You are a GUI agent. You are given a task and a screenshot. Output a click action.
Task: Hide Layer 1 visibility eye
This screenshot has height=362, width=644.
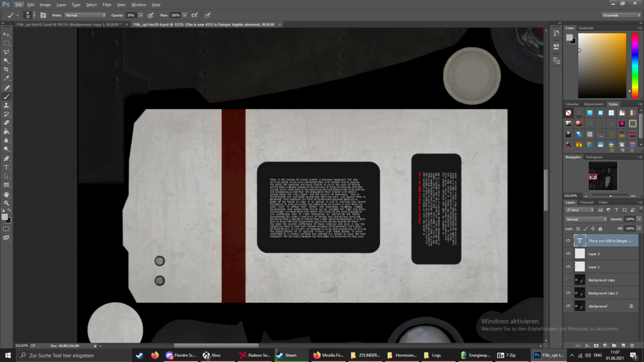point(568,267)
